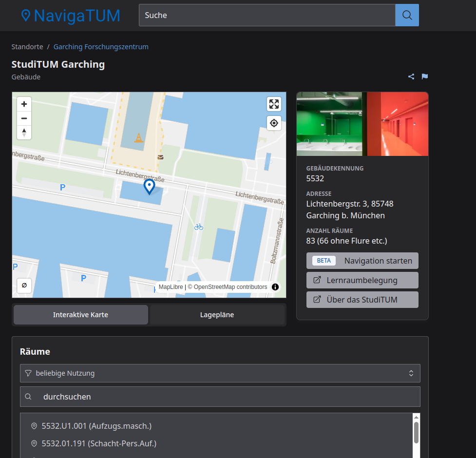
Task: Open the Standorte breadcrumb
Action: point(27,47)
